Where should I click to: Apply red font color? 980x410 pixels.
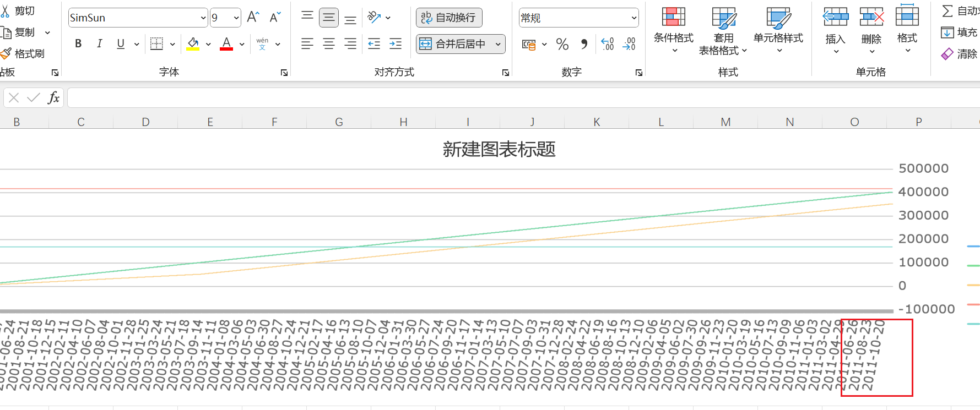coord(226,43)
